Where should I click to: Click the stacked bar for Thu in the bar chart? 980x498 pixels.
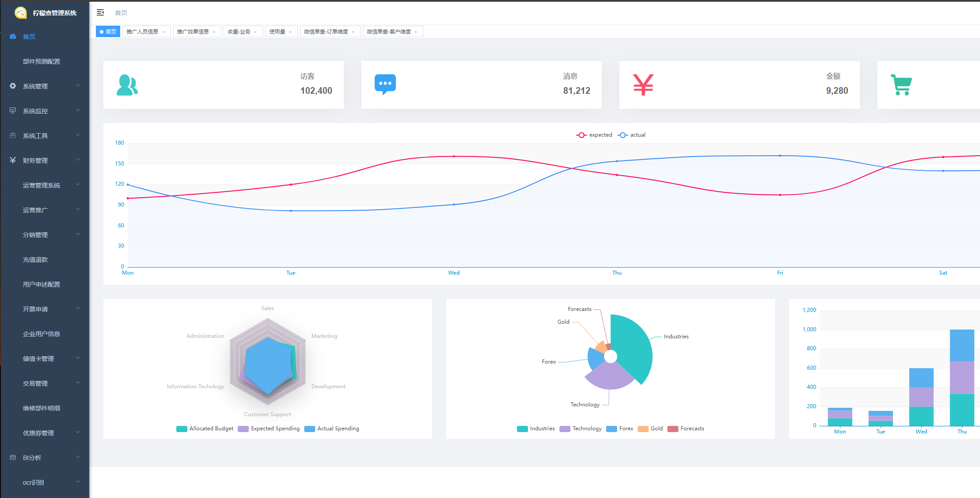962,378
